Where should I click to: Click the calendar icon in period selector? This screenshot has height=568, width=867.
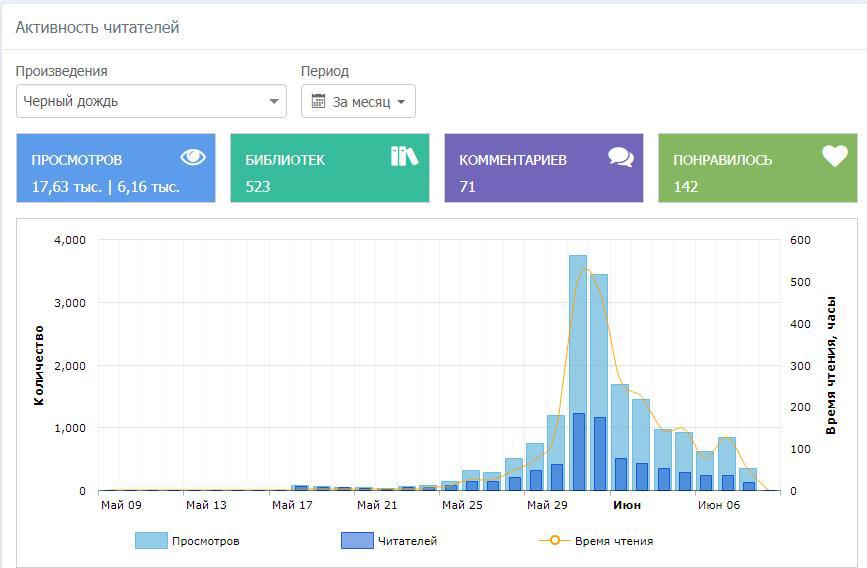coord(319,101)
